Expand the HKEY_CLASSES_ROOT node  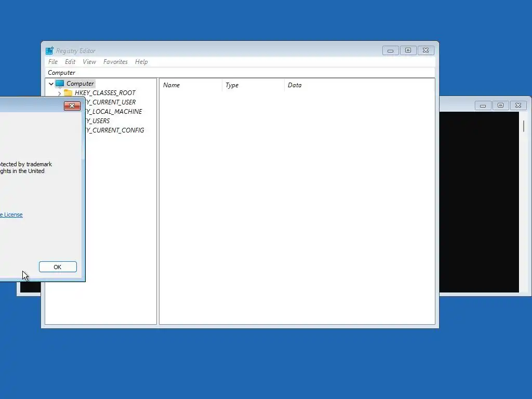pos(60,93)
